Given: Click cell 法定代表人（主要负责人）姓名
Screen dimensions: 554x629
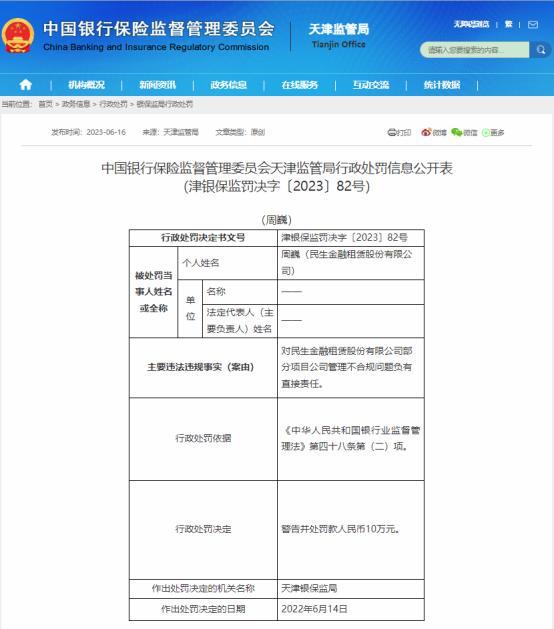Looking at the screenshot, I should [240, 321].
